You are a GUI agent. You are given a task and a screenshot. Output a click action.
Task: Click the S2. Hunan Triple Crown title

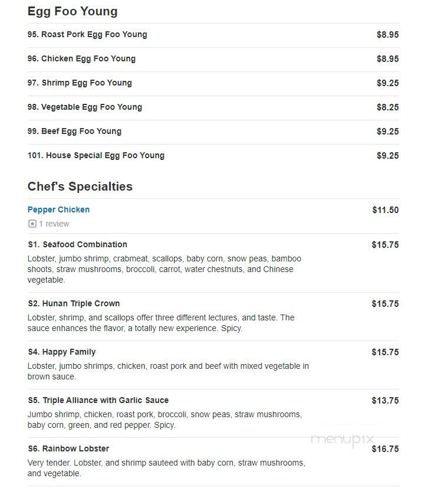pos(74,303)
